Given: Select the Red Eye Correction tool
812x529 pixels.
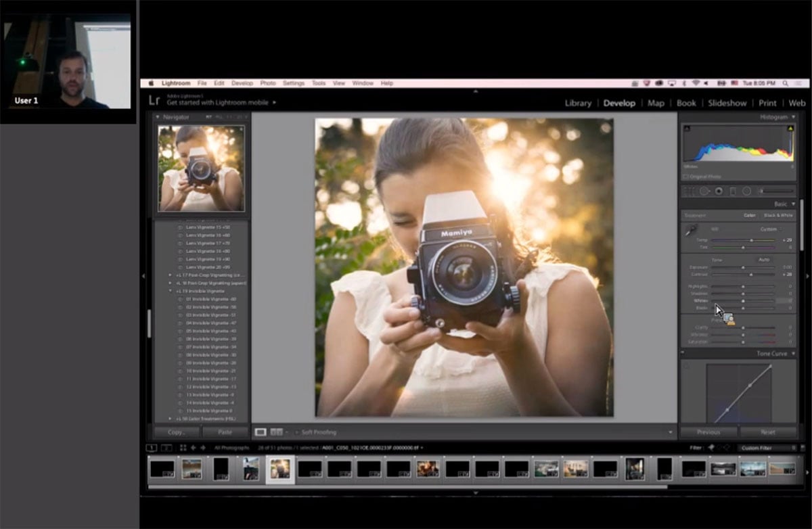Looking at the screenshot, I should pos(719,191).
